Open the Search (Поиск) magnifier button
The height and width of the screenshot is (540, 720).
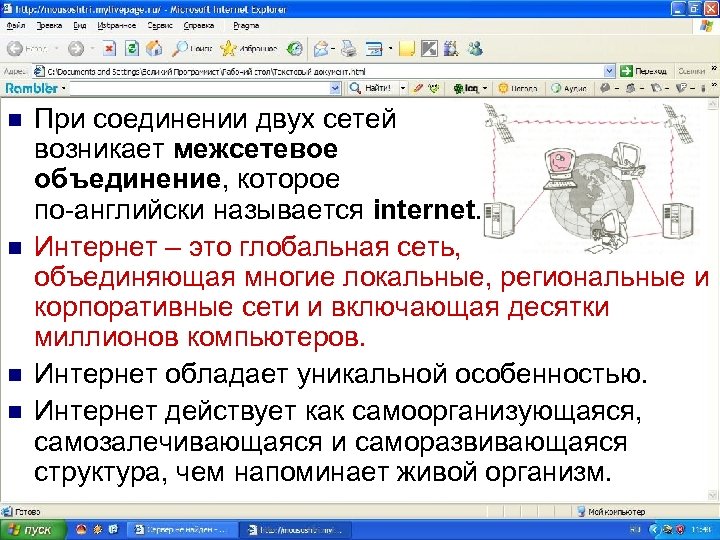click(x=191, y=48)
